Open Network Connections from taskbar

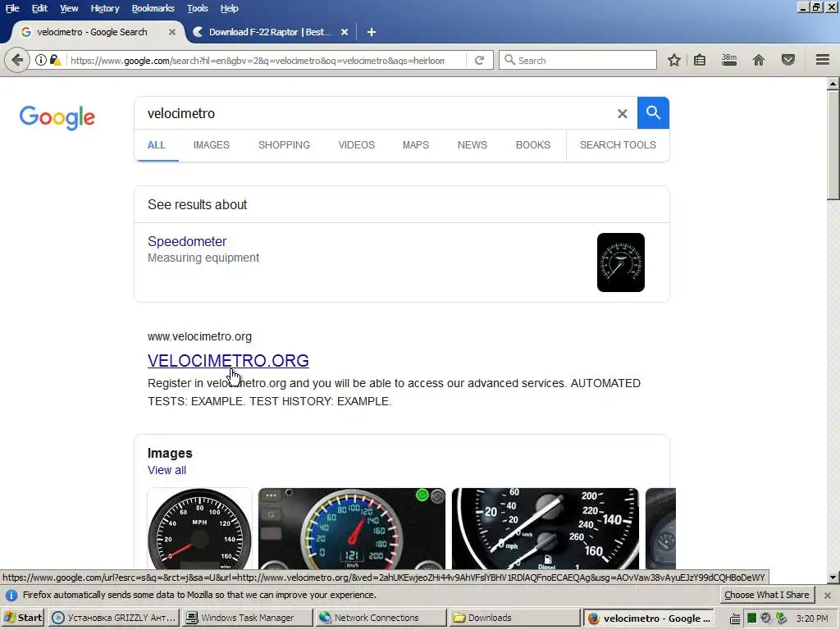(x=381, y=618)
